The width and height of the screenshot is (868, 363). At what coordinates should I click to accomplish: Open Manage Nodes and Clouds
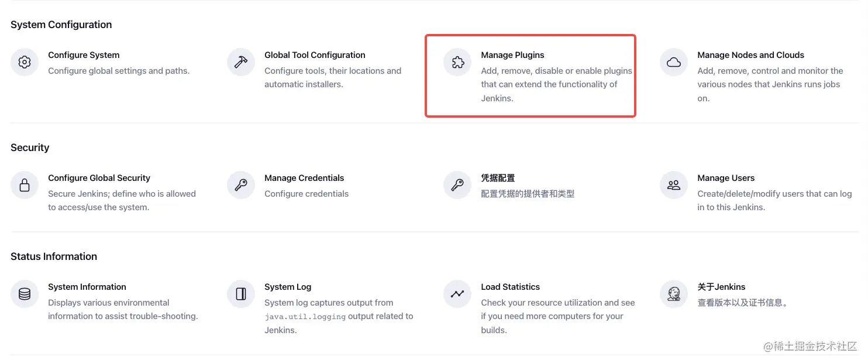(x=750, y=55)
